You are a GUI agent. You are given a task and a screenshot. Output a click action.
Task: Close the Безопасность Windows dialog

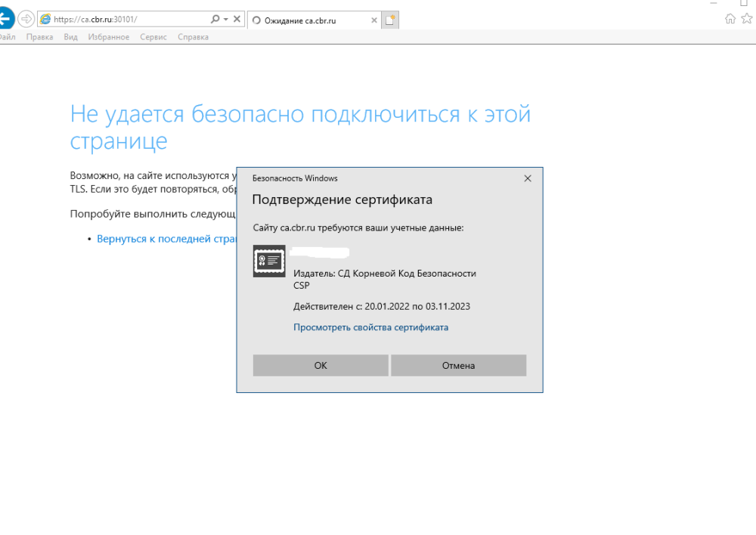pos(528,178)
